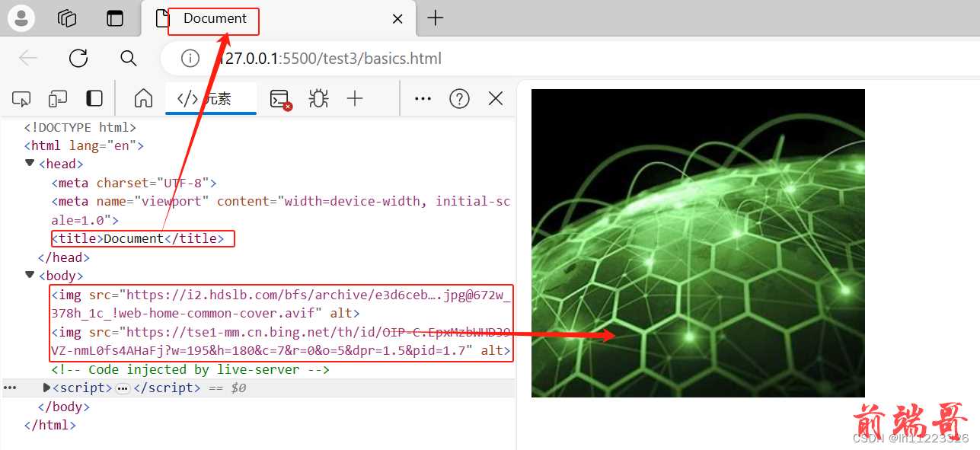Screen dimensions: 980x450
Task: Open a new browser tab
Action: point(436,18)
